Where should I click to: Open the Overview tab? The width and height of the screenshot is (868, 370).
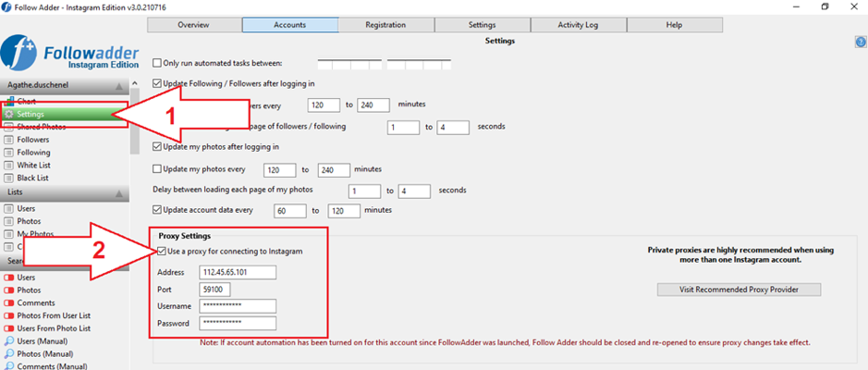pyautogui.click(x=194, y=25)
